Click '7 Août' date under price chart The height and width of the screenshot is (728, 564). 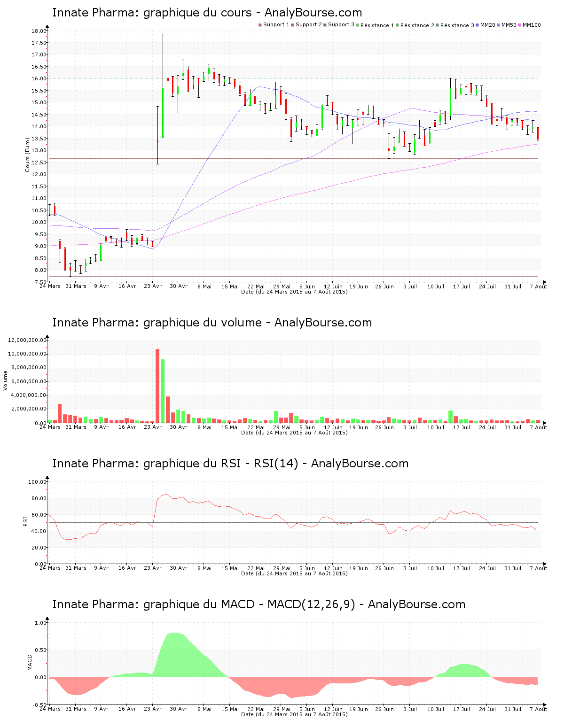539,287
